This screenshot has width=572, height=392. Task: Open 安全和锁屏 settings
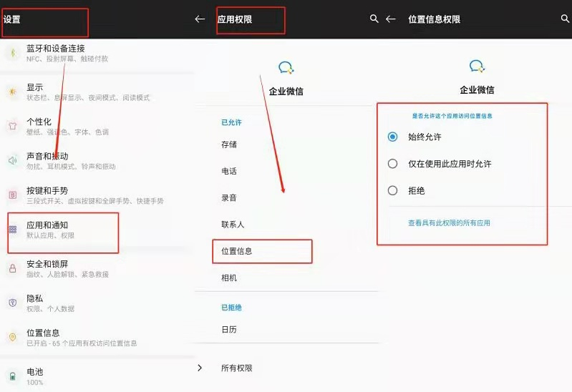click(97, 268)
